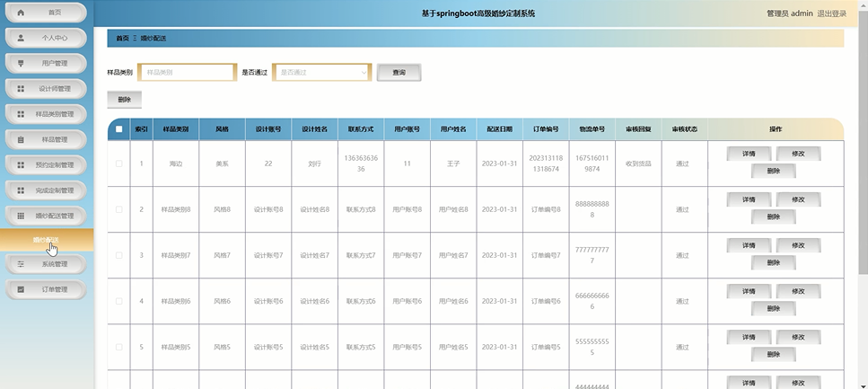Click the grid icon beside 设计师管理
Image resolution: width=868 pixels, height=389 pixels.
point(21,89)
